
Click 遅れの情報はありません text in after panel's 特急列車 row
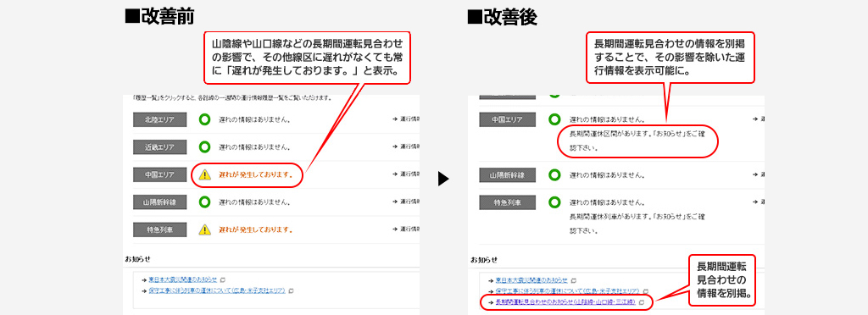(607, 202)
